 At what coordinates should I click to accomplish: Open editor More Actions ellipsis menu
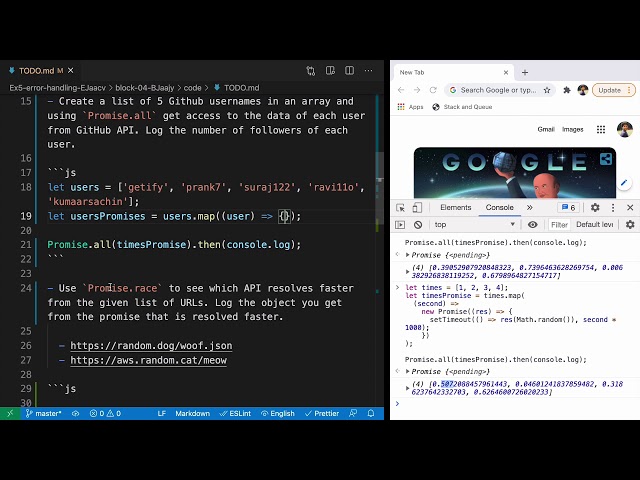[x=369, y=71]
